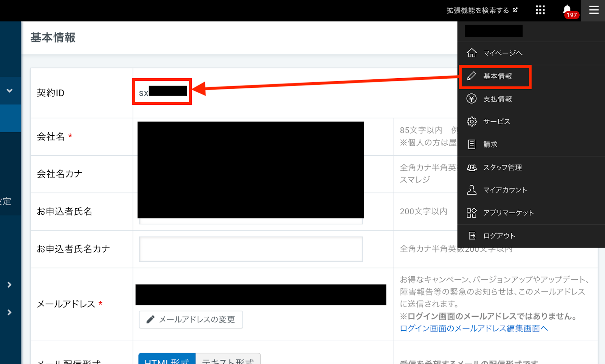Open notifications bell with 197 badge
The width and height of the screenshot is (605, 364).
570,11
